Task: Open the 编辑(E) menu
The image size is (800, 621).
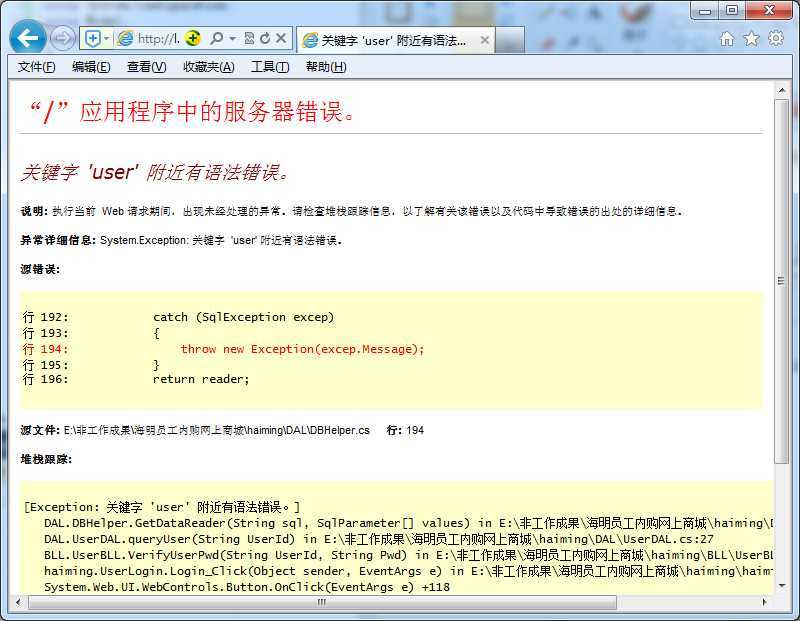Action: pyautogui.click(x=91, y=67)
